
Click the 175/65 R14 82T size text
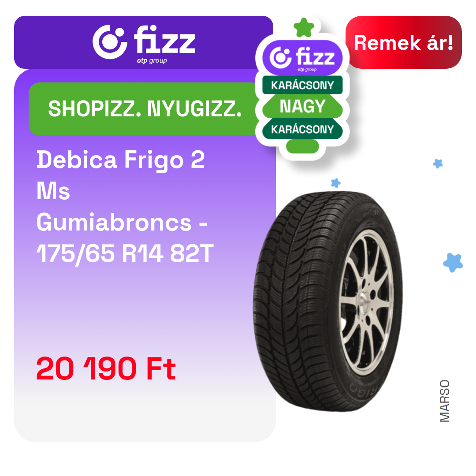coord(125,253)
